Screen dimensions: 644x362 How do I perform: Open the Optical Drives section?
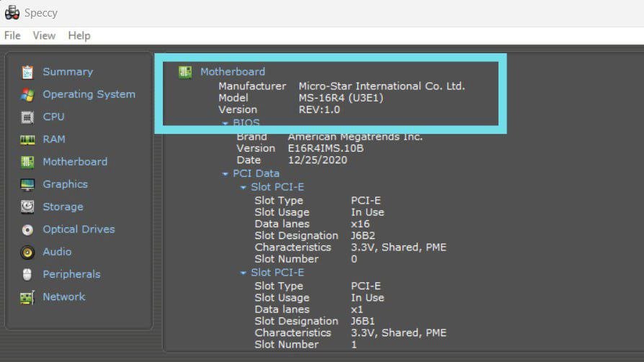pos(79,229)
